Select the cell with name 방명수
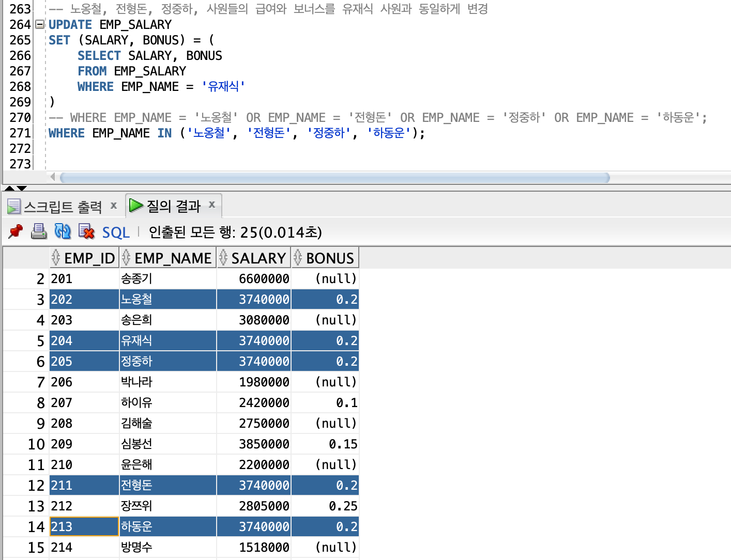 (168, 548)
